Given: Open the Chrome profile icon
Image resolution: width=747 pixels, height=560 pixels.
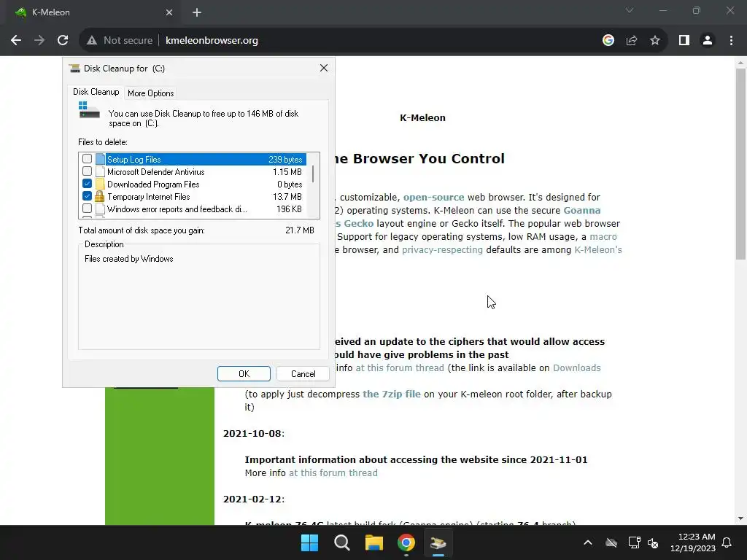Looking at the screenshot, I should point(708,41).
